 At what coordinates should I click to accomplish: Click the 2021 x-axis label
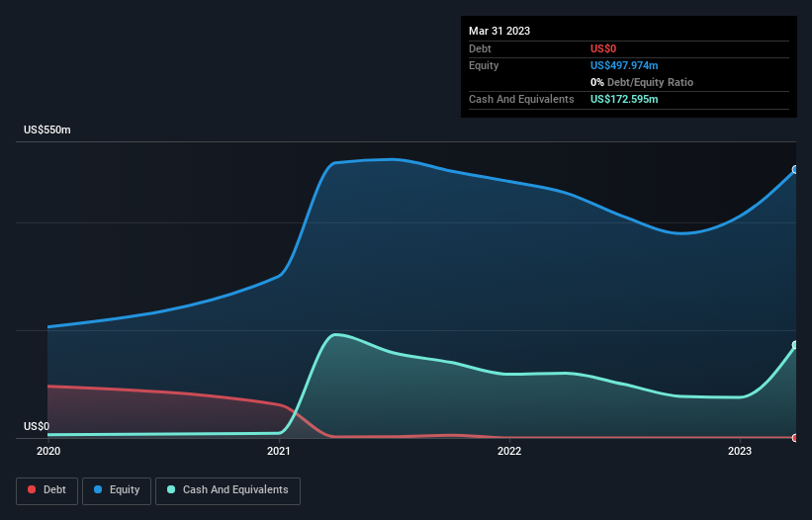[279, 451]
